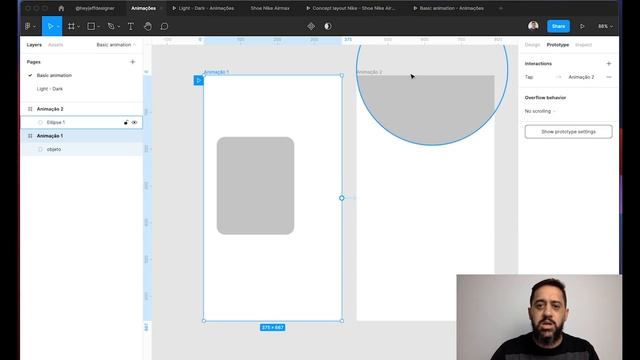Image resolution: width=640 pixels, height=360 pixels.
Task: Switch to the Layers tab
Action: coord(34,45)
